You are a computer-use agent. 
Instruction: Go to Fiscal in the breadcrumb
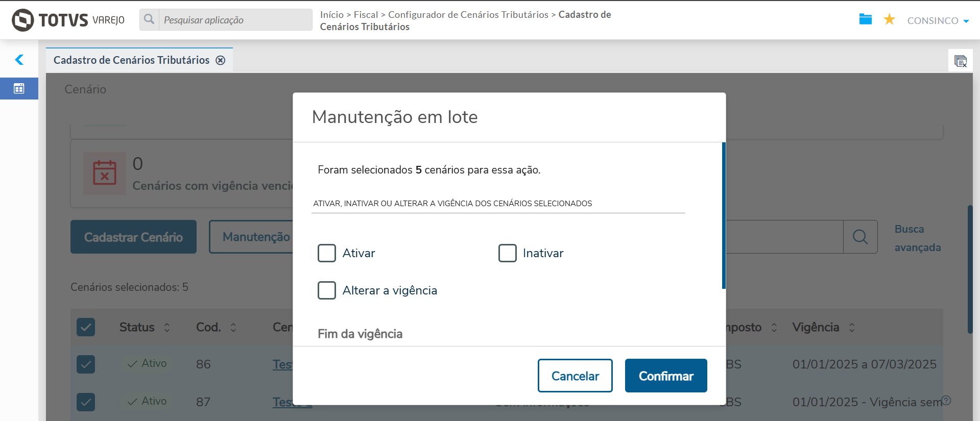(366, 15)
